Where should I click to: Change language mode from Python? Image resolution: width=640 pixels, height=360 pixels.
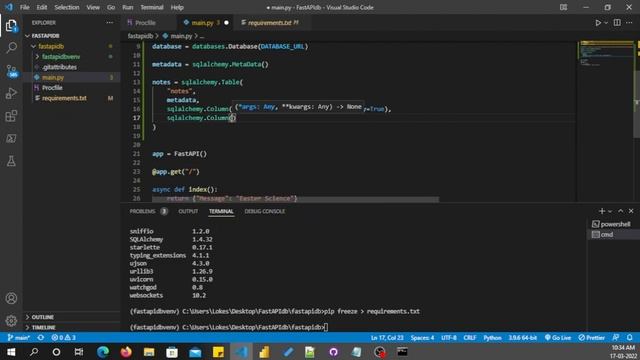click(x=492, y=338)
